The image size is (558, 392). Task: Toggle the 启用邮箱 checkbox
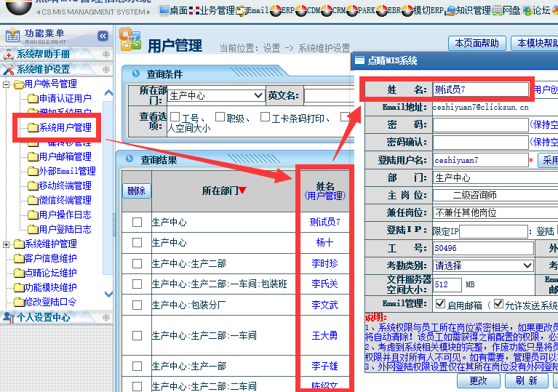(439, 303)
